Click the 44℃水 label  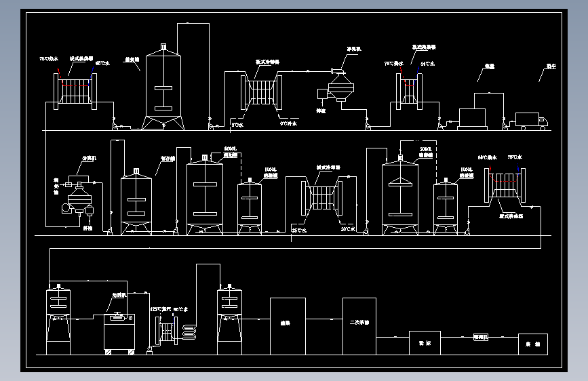click(x=427, y=64)
